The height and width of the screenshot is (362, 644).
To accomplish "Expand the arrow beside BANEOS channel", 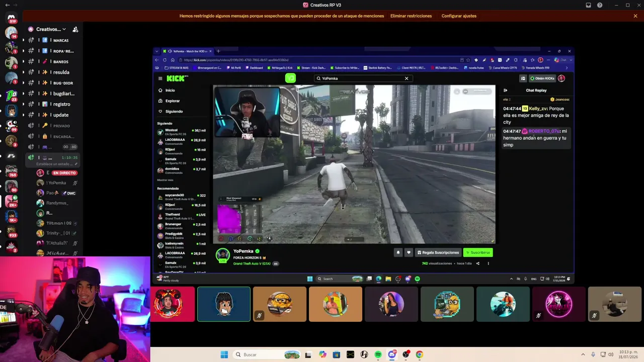I will click(23, 61).
